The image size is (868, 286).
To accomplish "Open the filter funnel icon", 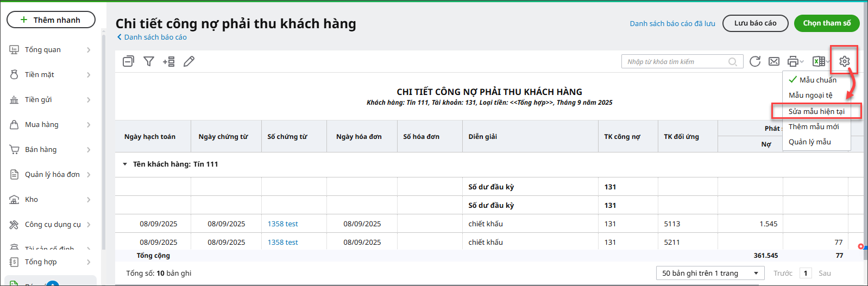I will (x=148, y=61).
